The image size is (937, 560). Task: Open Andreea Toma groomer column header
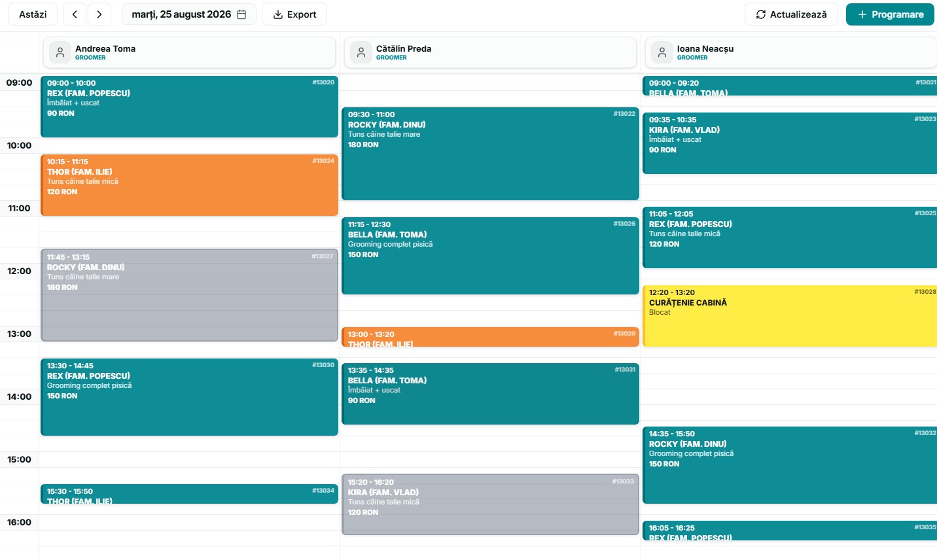pyautogui.click(x=189, y=52)
